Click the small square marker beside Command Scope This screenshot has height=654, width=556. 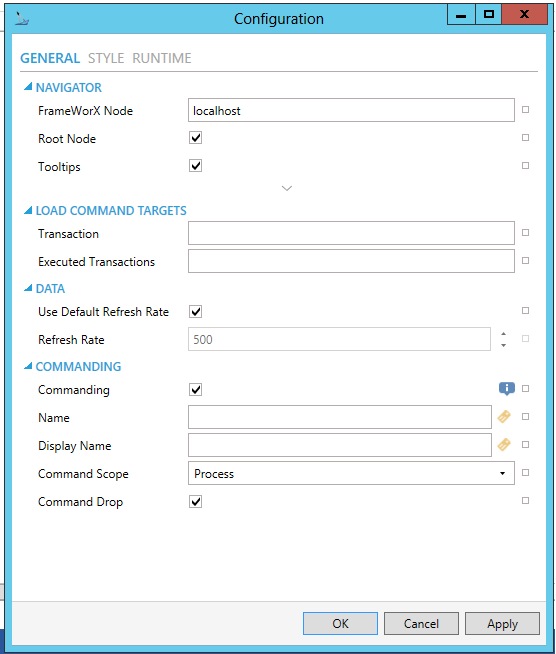pos(526,473)
